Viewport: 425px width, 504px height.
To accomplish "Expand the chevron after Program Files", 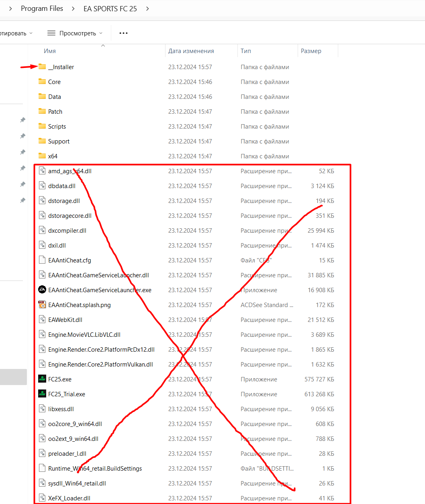I will [73, 9].
